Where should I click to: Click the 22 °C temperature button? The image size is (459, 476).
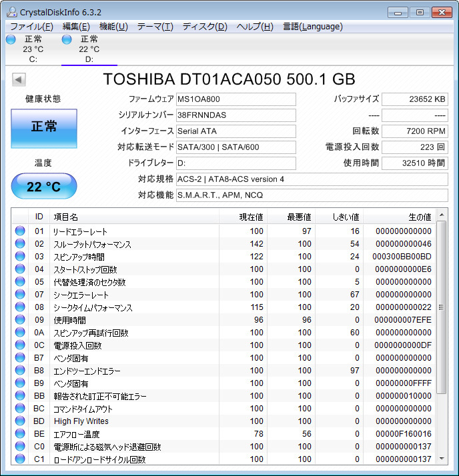pos(44,187)
